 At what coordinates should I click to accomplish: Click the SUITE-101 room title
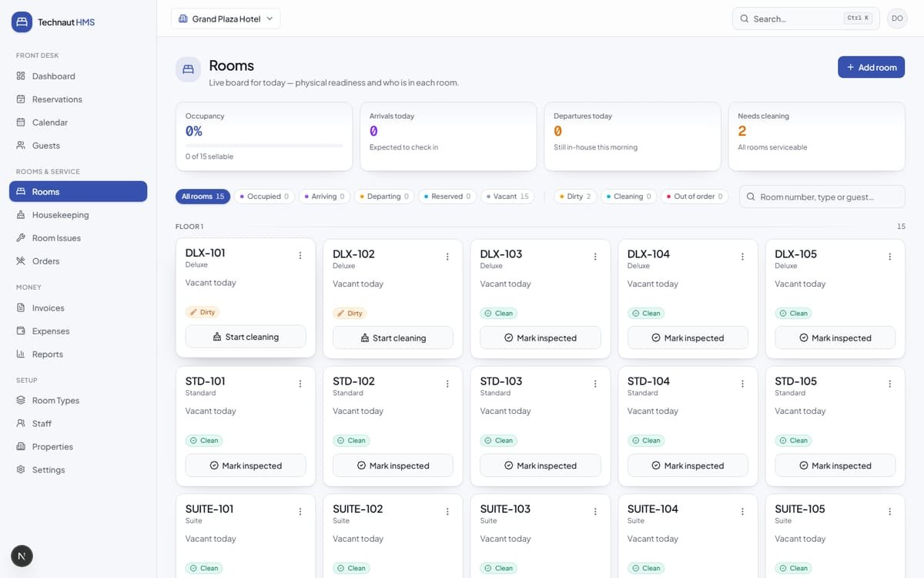coord(209,509)
